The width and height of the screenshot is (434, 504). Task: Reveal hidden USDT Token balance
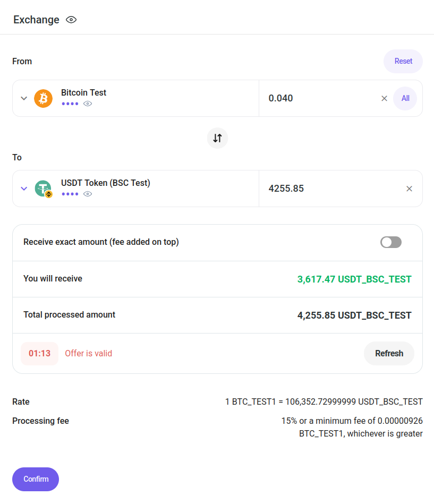[88, 194]
